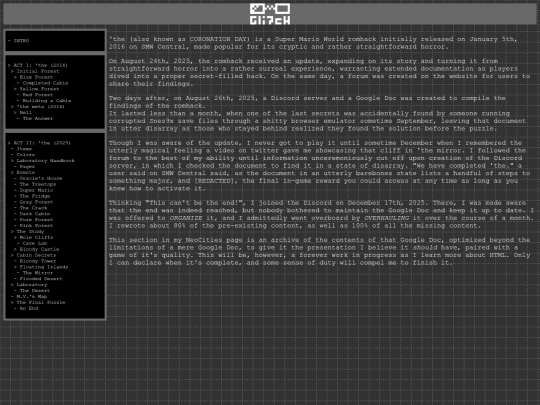This screenshot has height=405, width=540.
Task: Open the Completed Cabin entry
Action: 45,83
